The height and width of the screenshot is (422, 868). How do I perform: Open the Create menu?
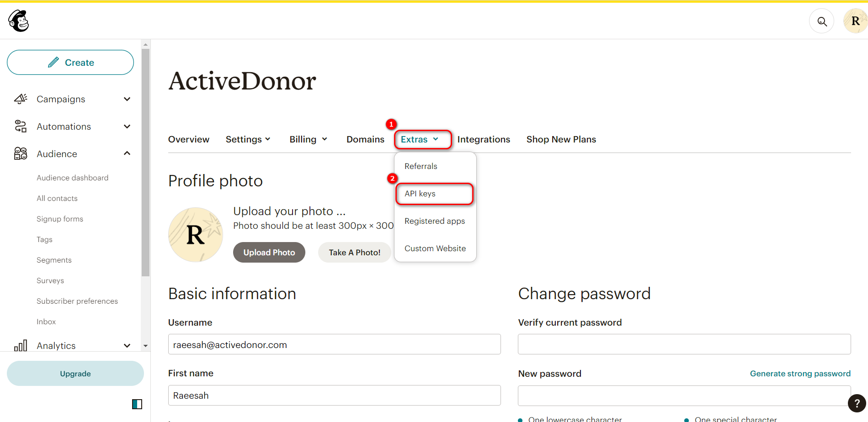pos(70,62)
